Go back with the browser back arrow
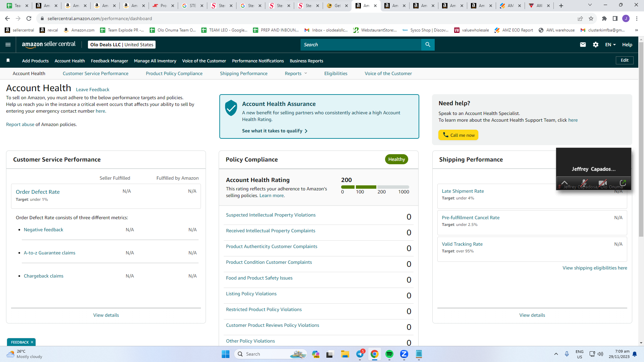644x362 pixels. [x=7, y=18]
